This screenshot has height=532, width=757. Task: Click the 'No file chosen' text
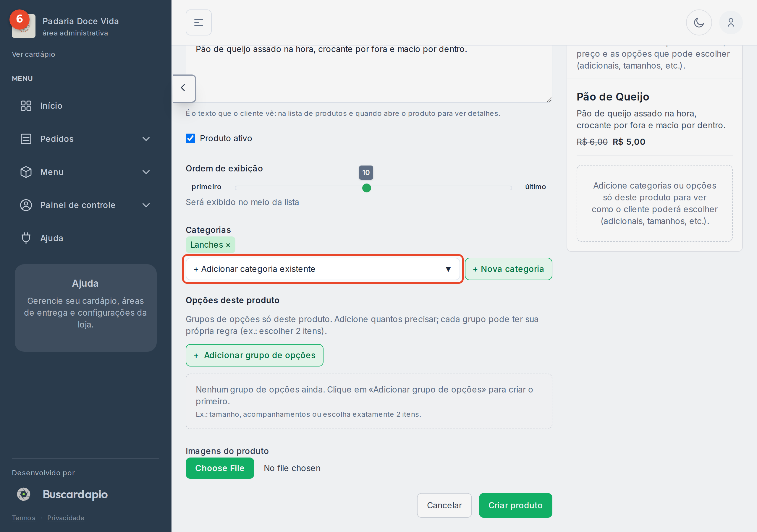(x=292, y=468)
